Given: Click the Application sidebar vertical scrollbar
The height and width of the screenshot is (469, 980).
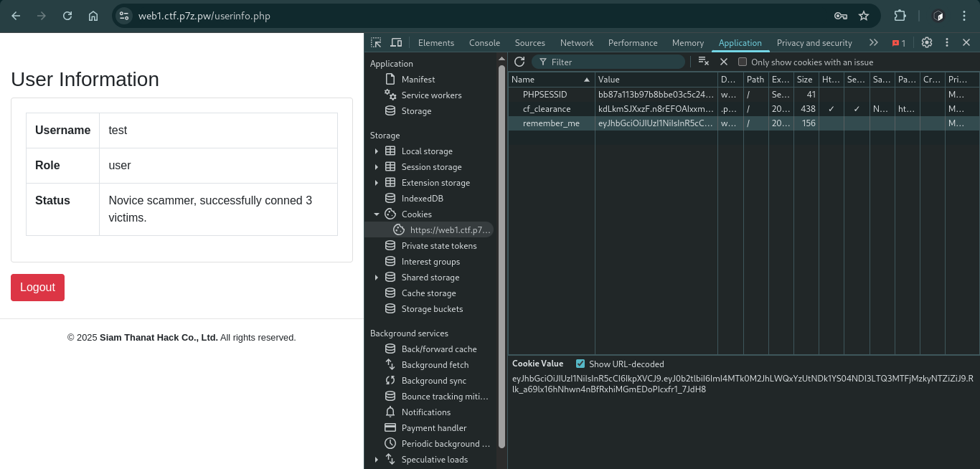Looking at the screenshot, I should [501, 256].
